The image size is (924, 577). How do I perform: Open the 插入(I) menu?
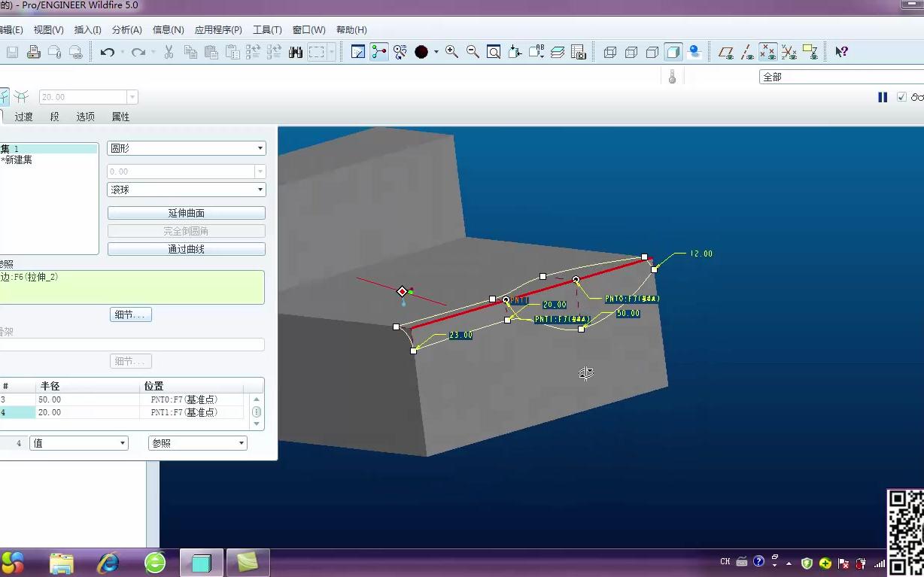coord(87,30)
